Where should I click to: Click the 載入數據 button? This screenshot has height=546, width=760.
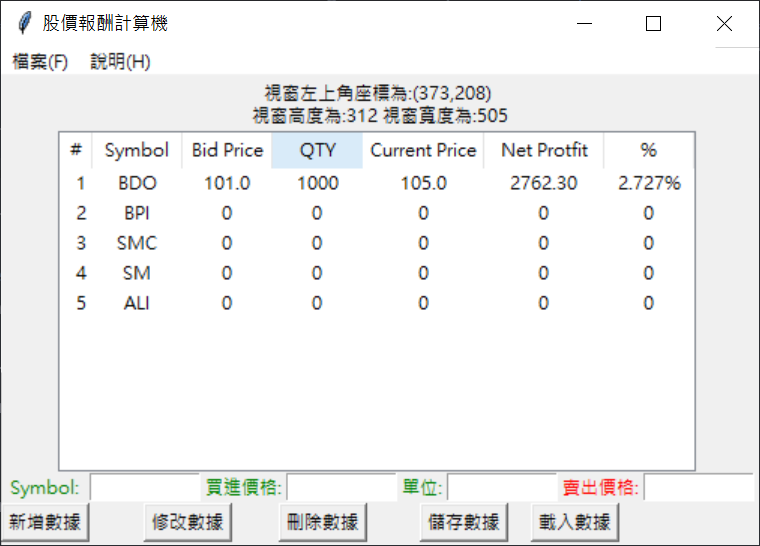[574, 521]
